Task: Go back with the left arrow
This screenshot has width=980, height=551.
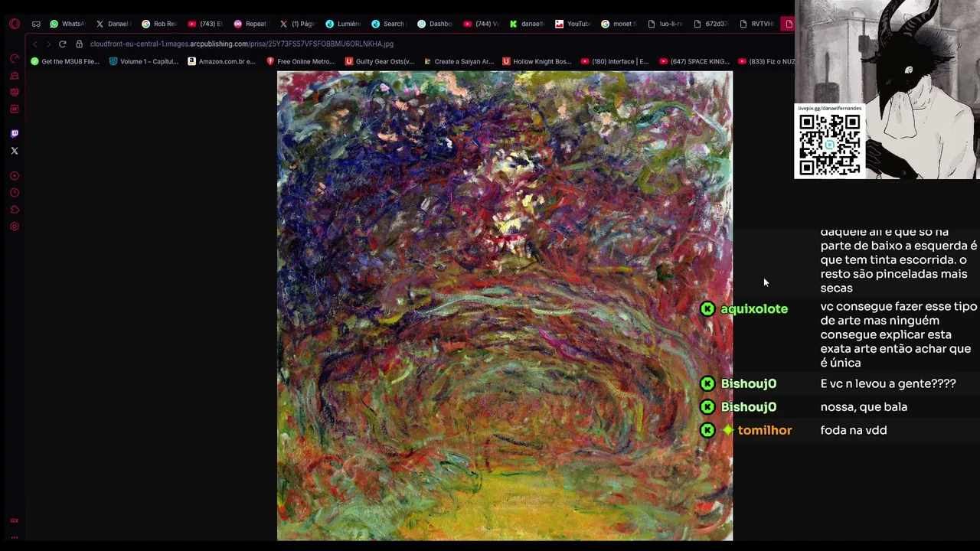Action: (x=34, y=44)
